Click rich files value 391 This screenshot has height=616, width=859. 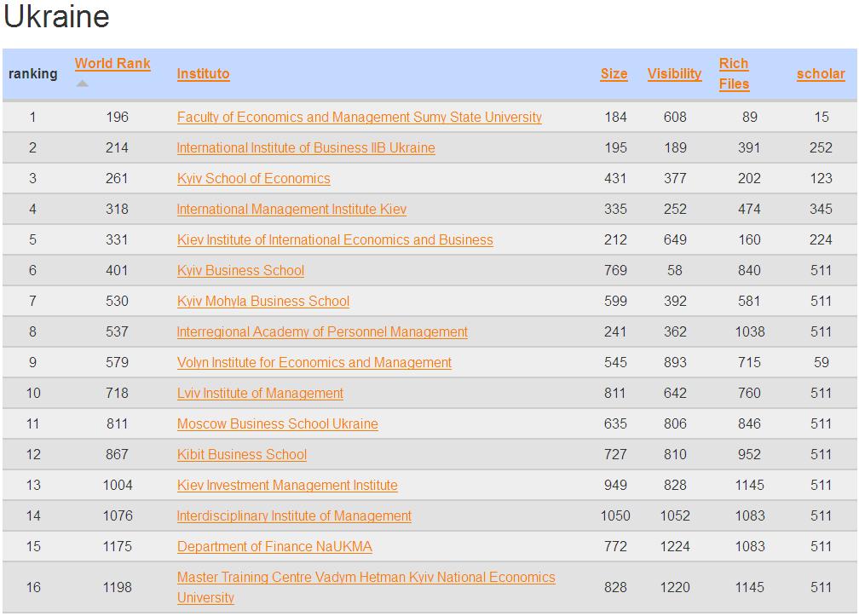[749, 148]
